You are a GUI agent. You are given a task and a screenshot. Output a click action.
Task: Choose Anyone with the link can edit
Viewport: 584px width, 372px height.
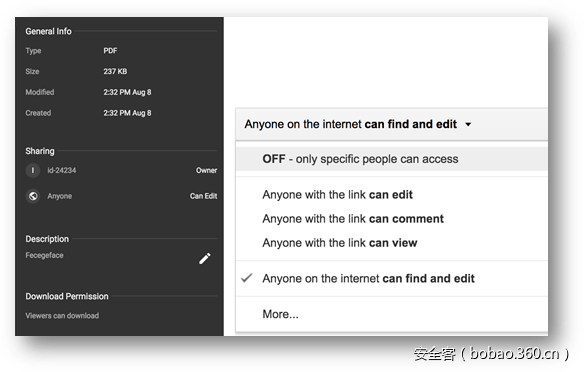[337, 195]
